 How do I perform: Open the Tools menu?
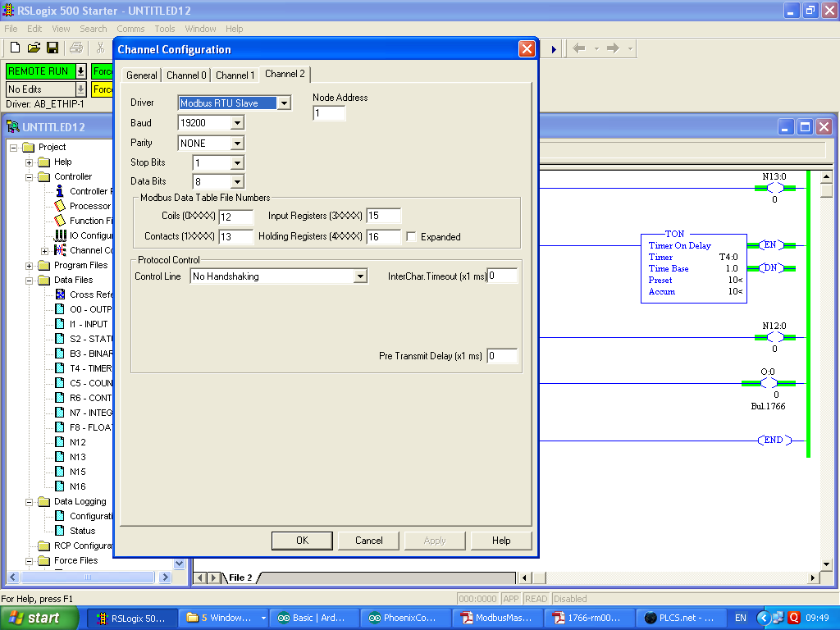[x=164, y=29]
